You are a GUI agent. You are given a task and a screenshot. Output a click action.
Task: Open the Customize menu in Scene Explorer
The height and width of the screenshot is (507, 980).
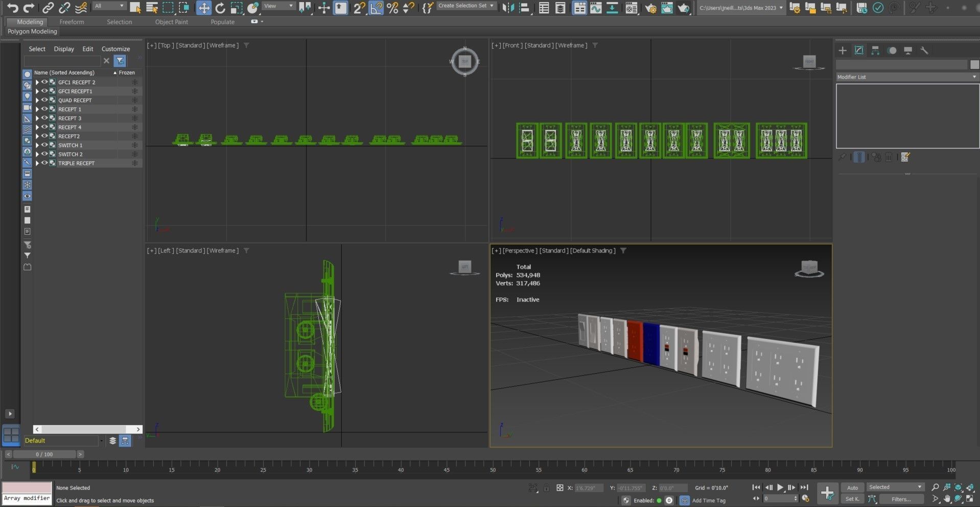pyautogui.click(x=115, y=49)
